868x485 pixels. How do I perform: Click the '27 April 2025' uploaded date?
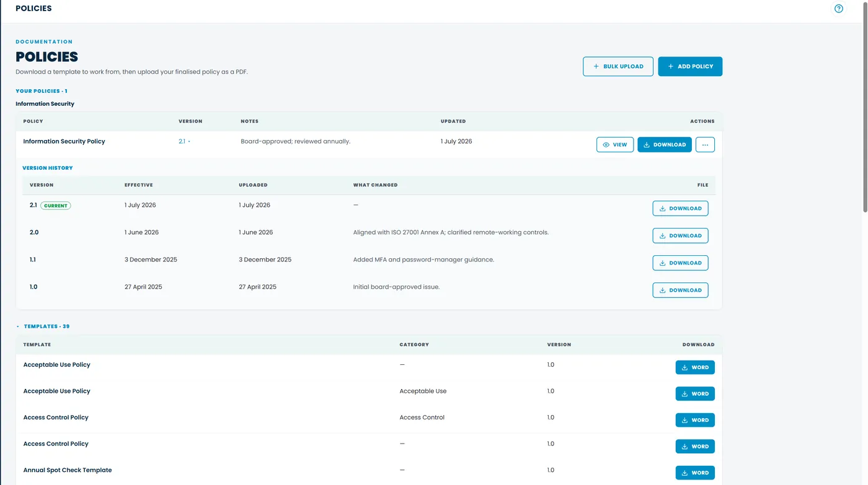(257, 287)
